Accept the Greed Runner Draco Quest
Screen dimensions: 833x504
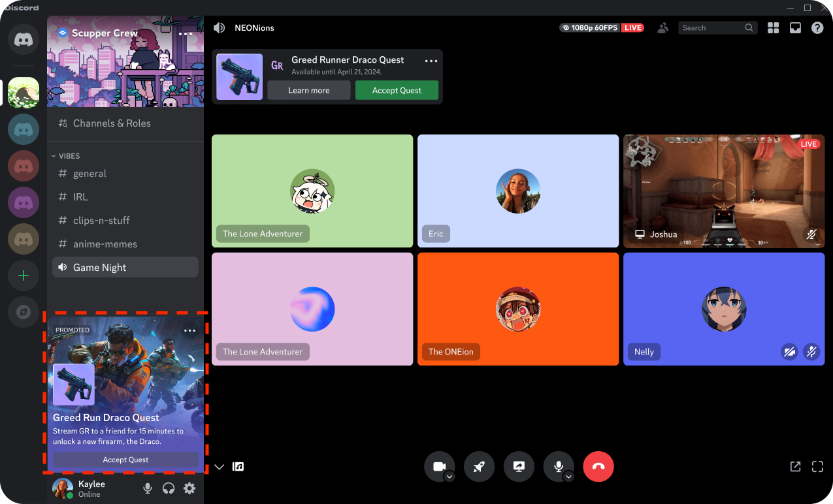pos(397,90)
